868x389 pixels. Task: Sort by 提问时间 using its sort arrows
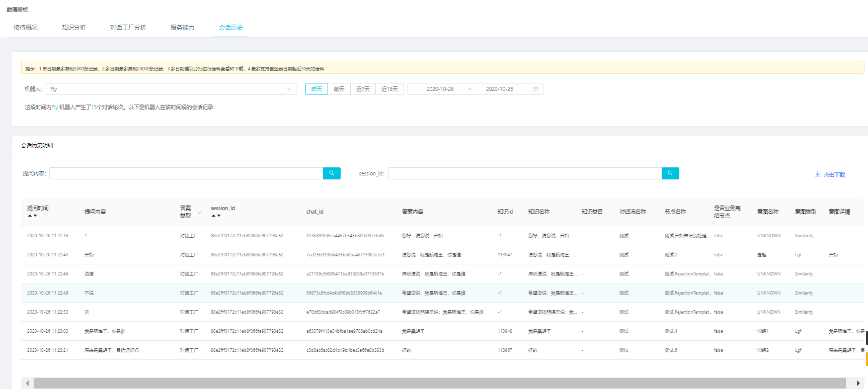point(32,216)
